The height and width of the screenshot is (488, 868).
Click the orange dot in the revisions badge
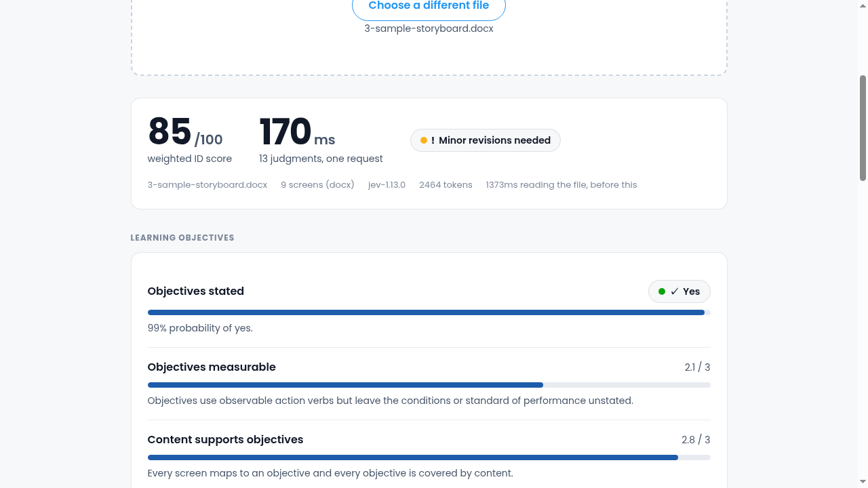(x=424, y=140)
